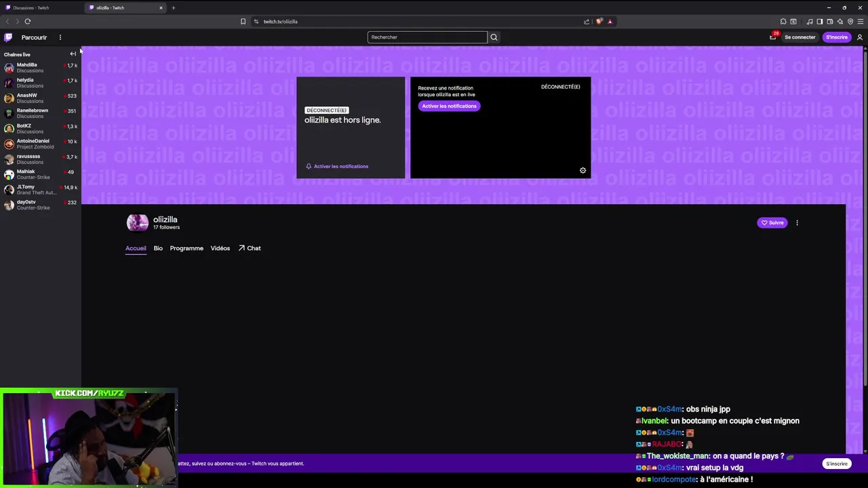868x488 pixels.
Task: Click the Chaînes live sidebar heading
Action: pyautogui.click(x=17, y=54)
